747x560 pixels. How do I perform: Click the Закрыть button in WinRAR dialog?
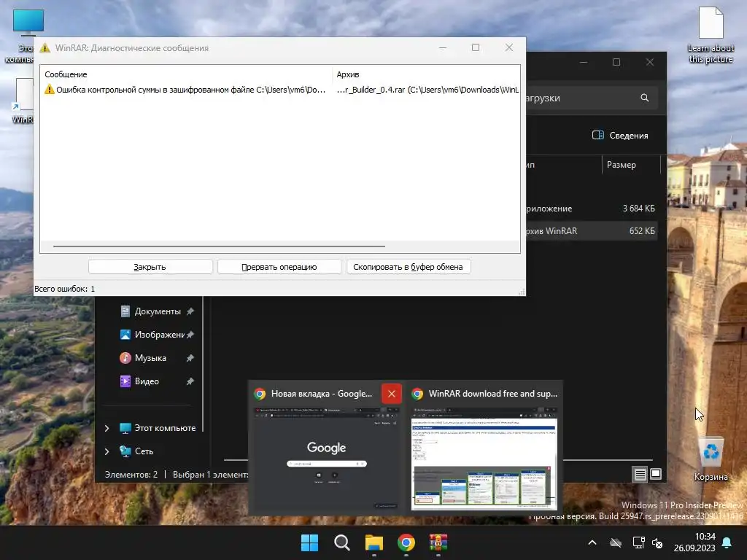click(150, 267)
